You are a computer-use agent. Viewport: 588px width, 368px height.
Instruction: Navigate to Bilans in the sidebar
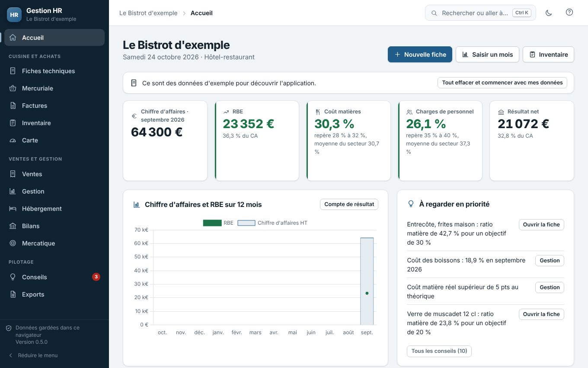coord(54,226)
